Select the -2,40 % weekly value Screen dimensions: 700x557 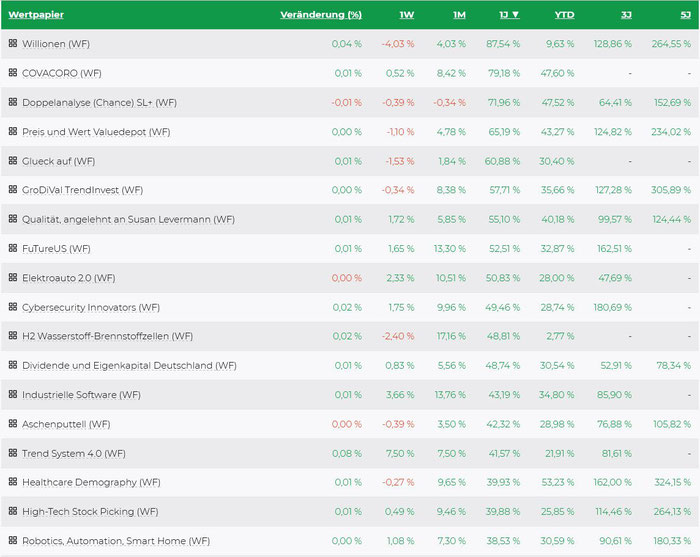(x=398, y=336)
